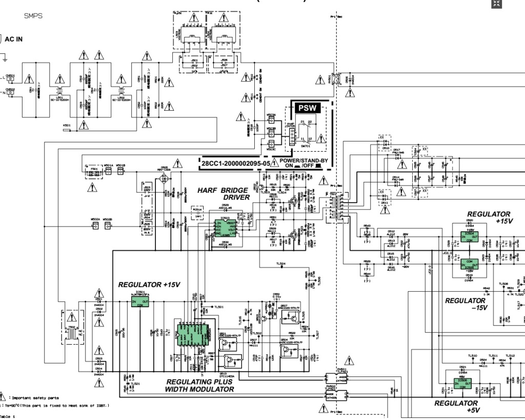525x420 pixels.
Task: Click the T502 transformer symbol
Action: (71, 334)
